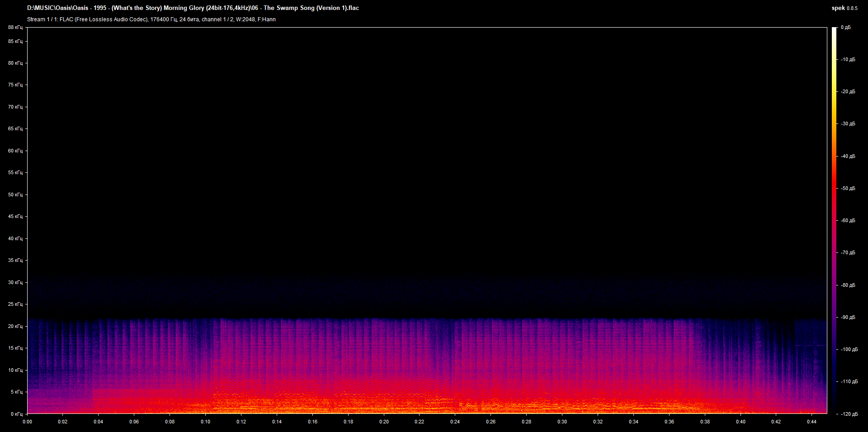Click the 35 кГц frequency axis label
Screen dimensions: 868x432
pyautogui.click(x=15, y=261)
